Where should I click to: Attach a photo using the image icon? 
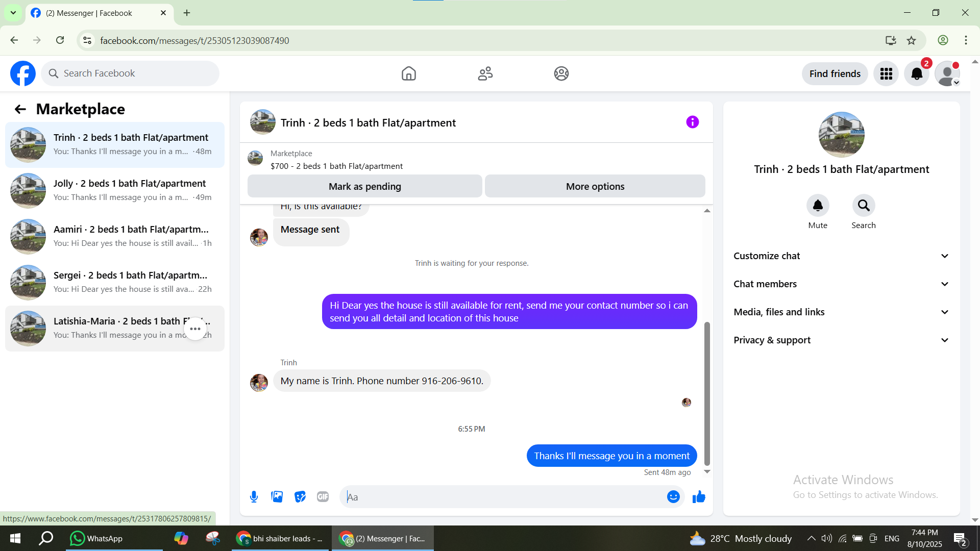pyautogui.click(x=277, y=497)
